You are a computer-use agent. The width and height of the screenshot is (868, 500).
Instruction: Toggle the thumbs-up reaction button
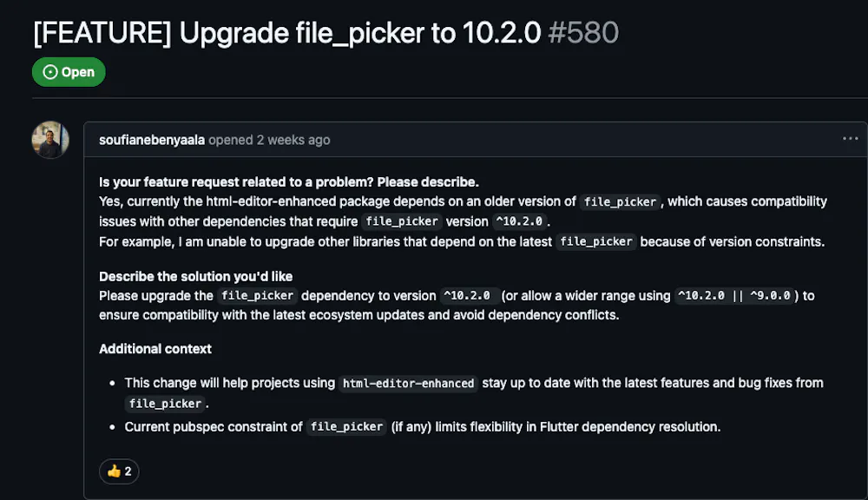click(119, 471)
